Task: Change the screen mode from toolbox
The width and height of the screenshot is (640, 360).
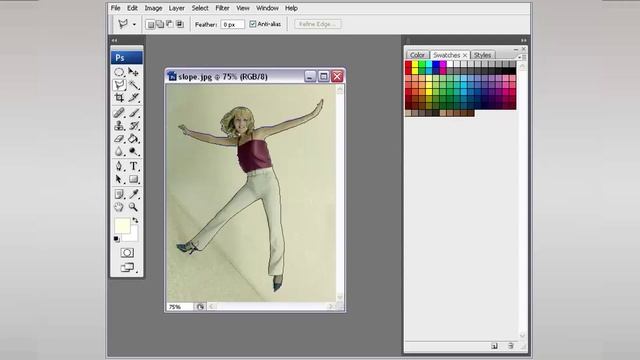Action: click(x=127, y=267)
